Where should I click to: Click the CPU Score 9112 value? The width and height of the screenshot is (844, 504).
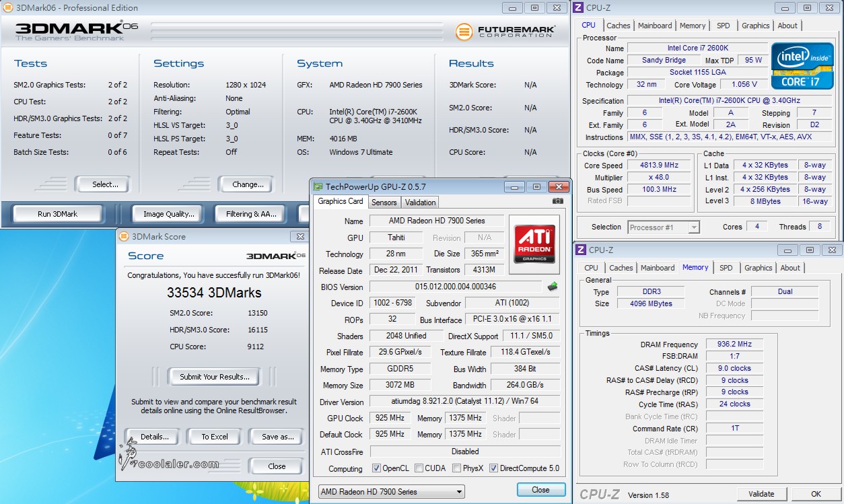pyautogui.click(x=255, y=347)
